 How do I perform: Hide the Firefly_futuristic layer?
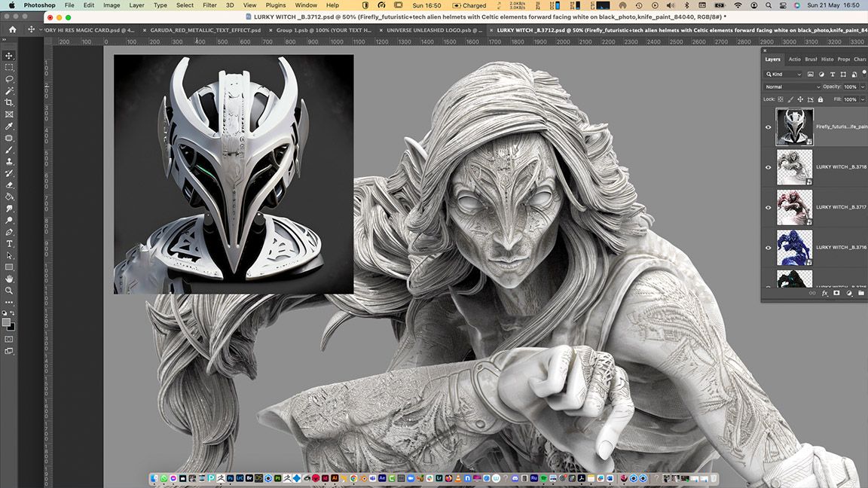click(x=769, y=127)
